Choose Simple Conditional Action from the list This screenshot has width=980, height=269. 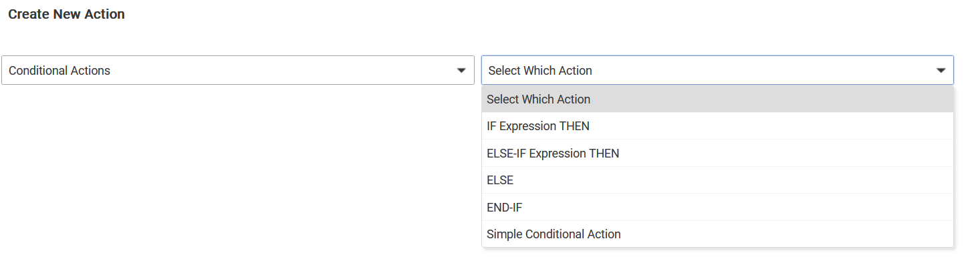pos(554,234)
